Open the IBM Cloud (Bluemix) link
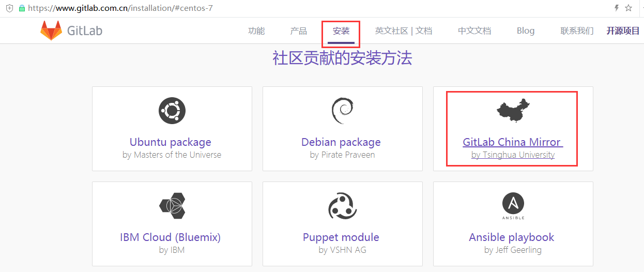Image resolution: width=644 pixels, height=272 pixels. (171, 237)
